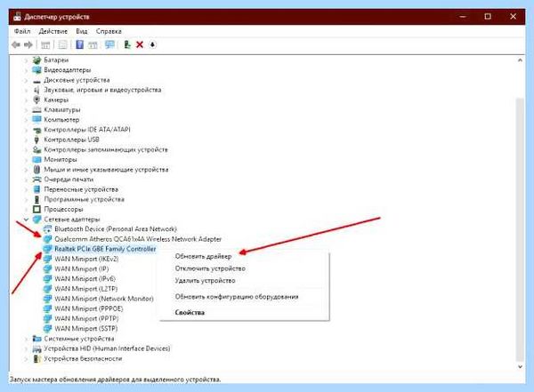Click the Forward arrow in the toolbar
534x392 pixels.
click(x=28, y=44)
